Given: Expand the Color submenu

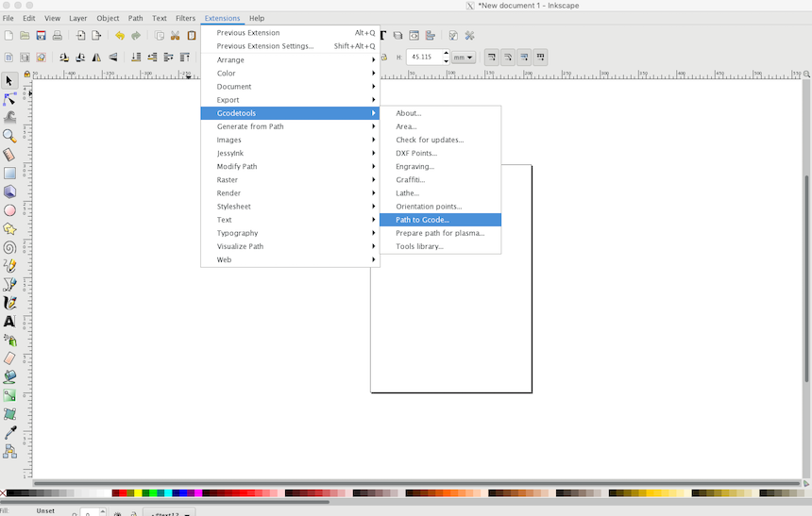Looking at the screenshot, I should [x=290, y=74].
